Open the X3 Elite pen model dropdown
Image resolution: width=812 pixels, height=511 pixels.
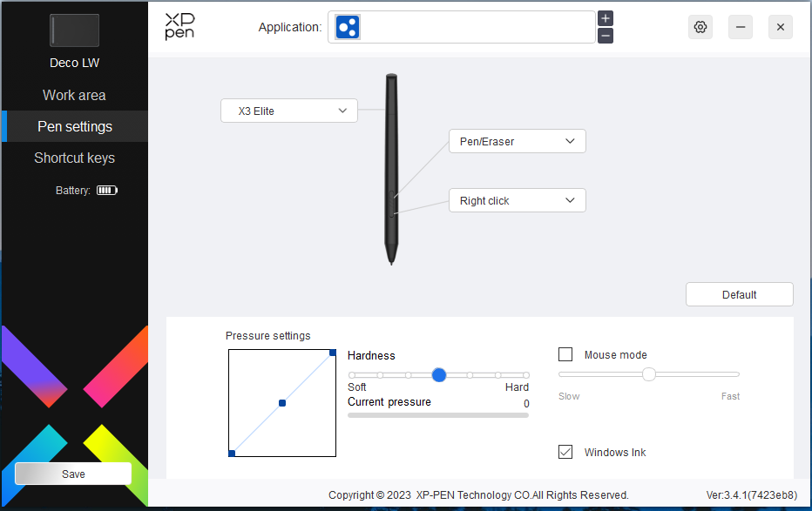pyautogui.click(x=289, y=111)
